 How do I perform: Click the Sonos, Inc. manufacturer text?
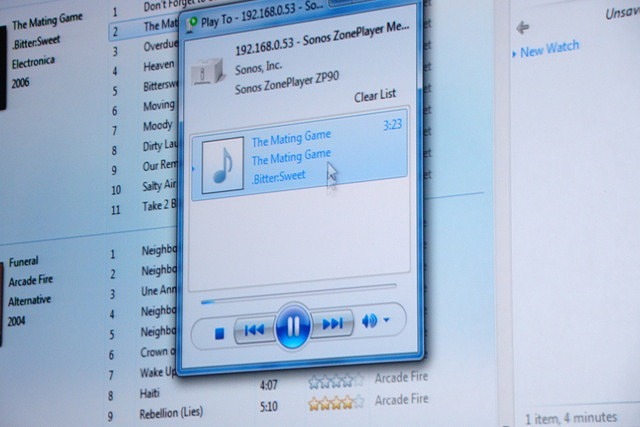pyautogui.click(x=258, y=67)
